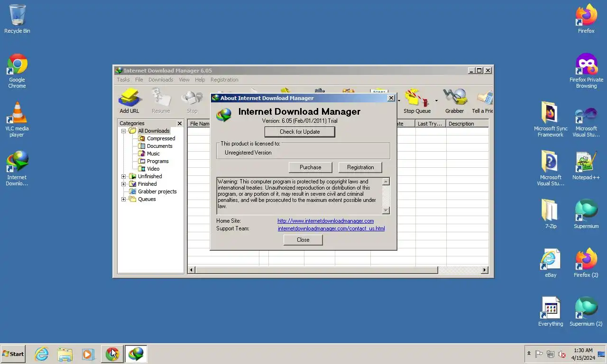Select the Microsoft Sync Framework folder icon

pos(551,119)
